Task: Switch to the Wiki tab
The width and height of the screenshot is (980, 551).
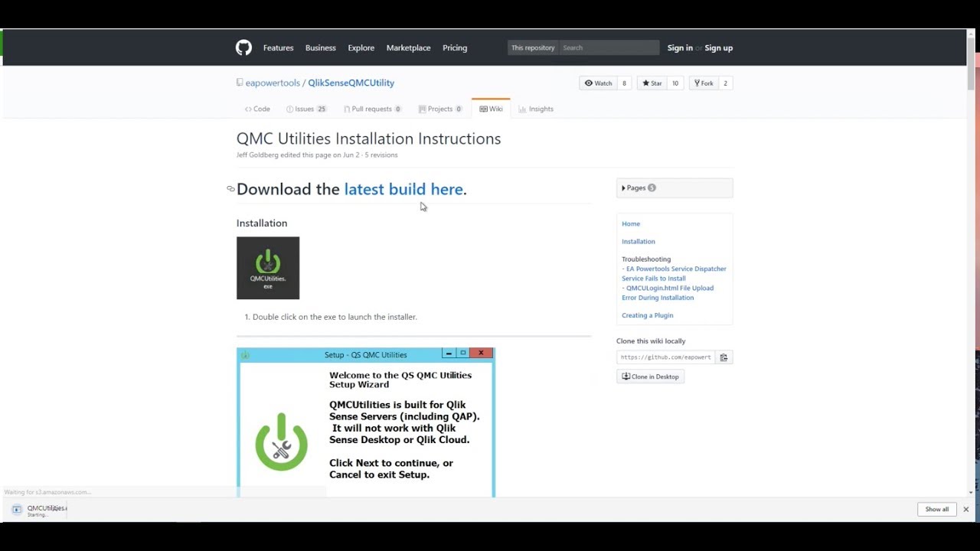Action: (491, 109)
